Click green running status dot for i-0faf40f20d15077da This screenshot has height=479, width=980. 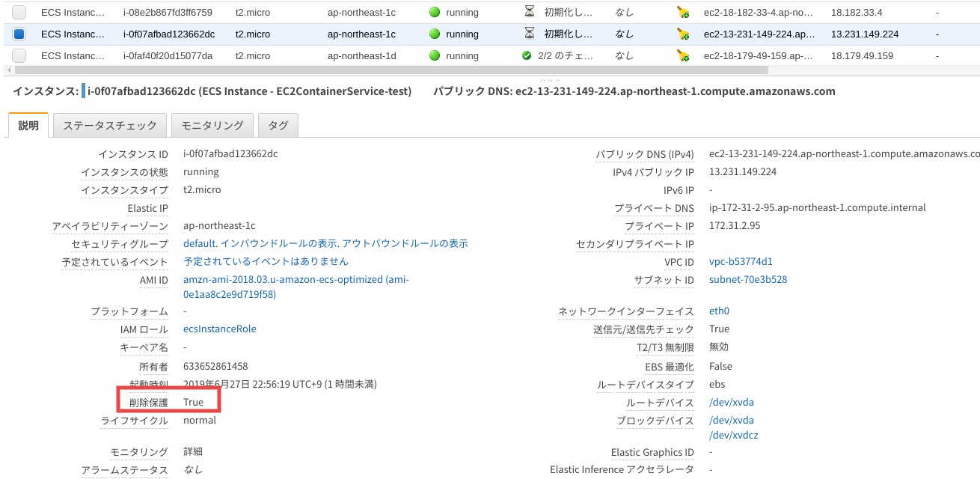tap(435, 56)
